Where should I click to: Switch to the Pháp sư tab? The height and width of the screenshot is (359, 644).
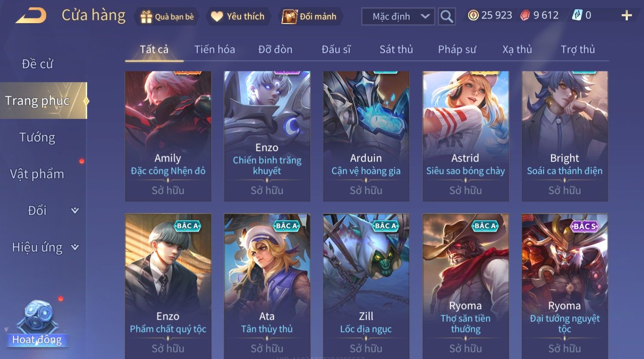click(457, 50)
